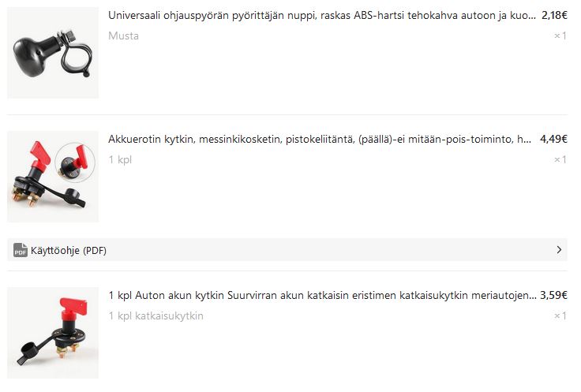
Task: Open the Universaali ohjauspyörän pyörittäjän nuppi title
Action: [x=321, y=16]
